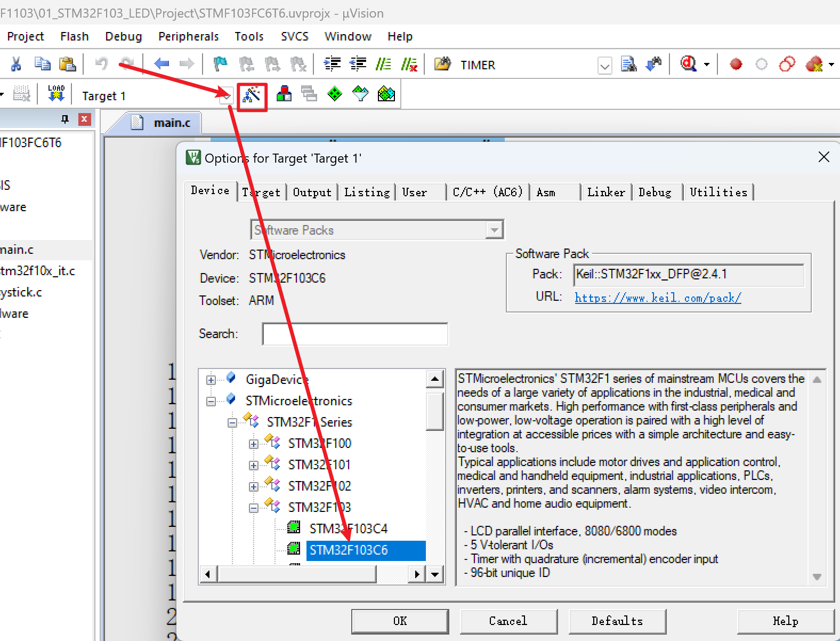Uncomment the selection with the red-x slashes icon

coord(409,65)
